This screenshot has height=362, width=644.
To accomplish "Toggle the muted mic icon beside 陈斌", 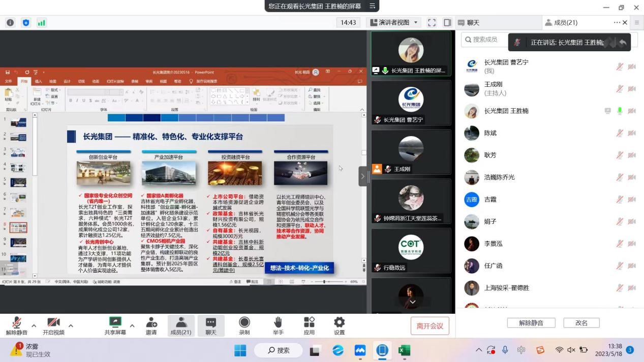I will point(620,133).
